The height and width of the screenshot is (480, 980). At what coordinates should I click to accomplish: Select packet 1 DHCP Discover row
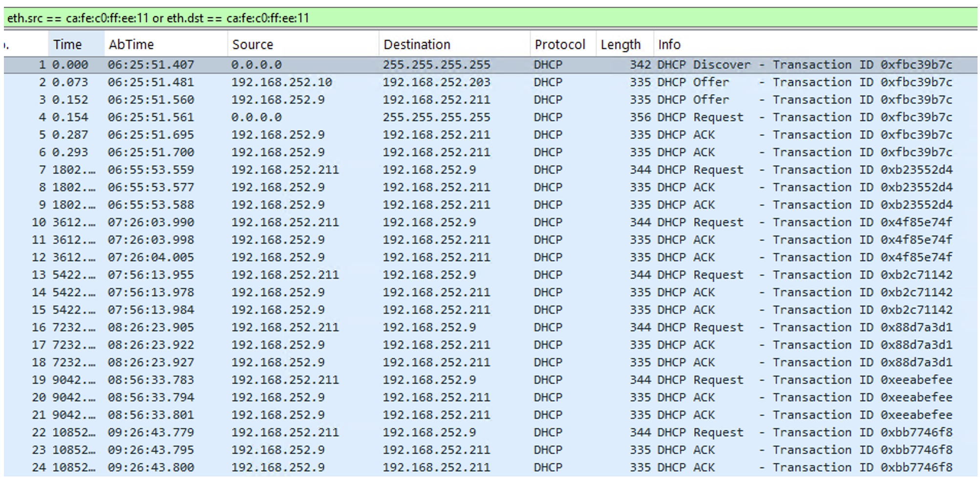tap(490, 65)
